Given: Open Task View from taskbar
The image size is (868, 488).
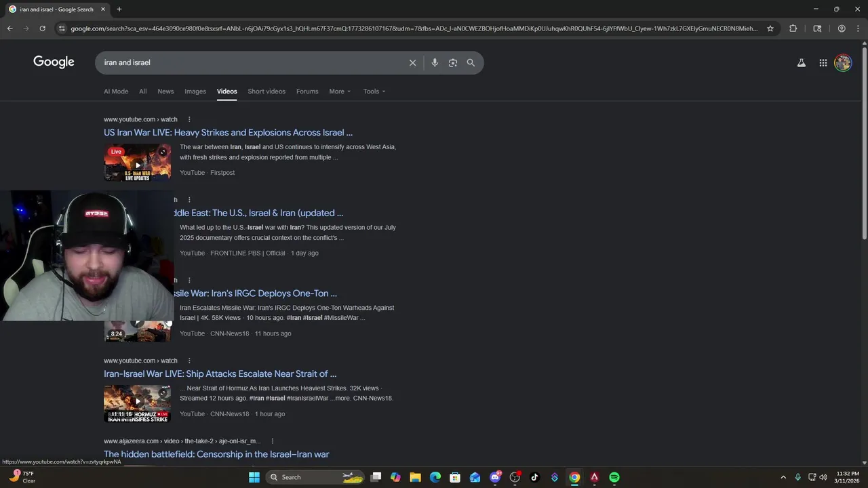Looking at the screenshot, I should 376,477.
